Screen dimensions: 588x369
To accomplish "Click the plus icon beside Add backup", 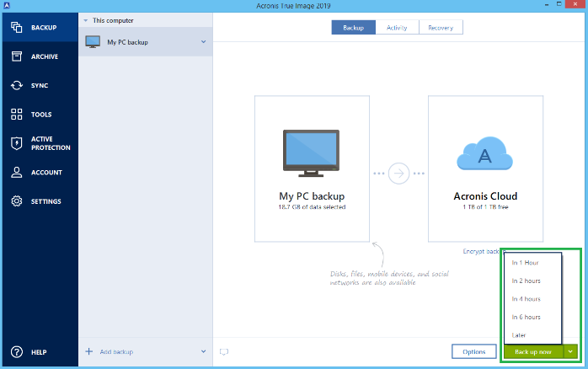I will click(x=89, y=351).
